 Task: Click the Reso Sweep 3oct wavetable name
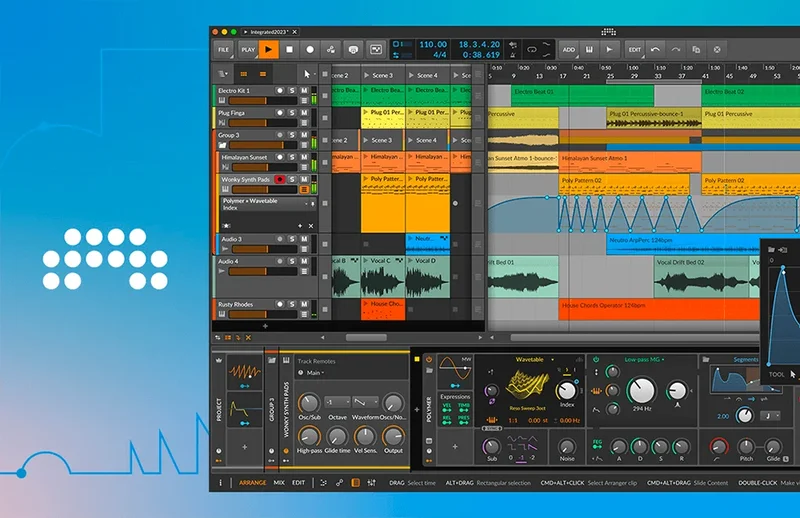pyautogui.click(x=528, y=408)
